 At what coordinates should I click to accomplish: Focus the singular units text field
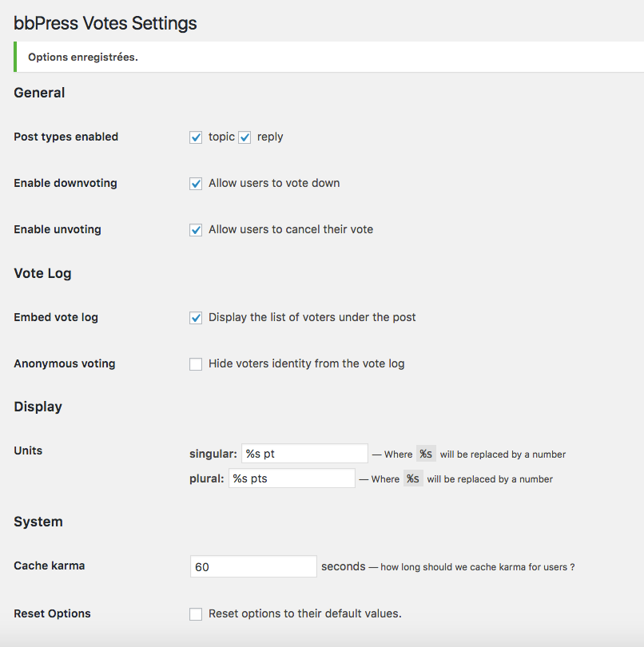[x=304, y=454]
